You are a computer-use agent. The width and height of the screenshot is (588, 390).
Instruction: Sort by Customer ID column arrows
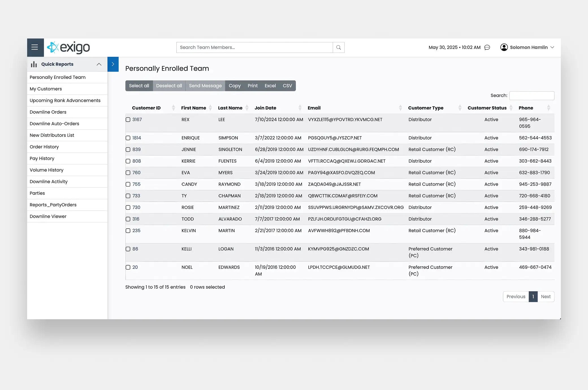pyautogui.click(x=173, y=108)
